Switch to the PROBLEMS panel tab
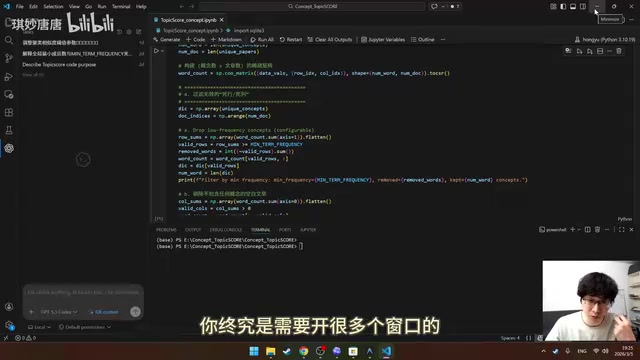Screen dimensions: 640x360 pos(166,230)
